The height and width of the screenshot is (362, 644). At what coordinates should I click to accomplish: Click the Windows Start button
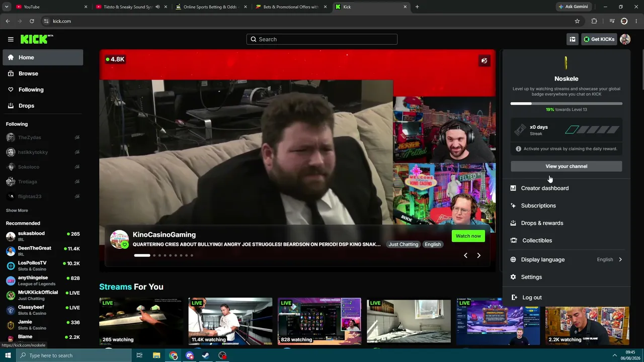[8, 355]
